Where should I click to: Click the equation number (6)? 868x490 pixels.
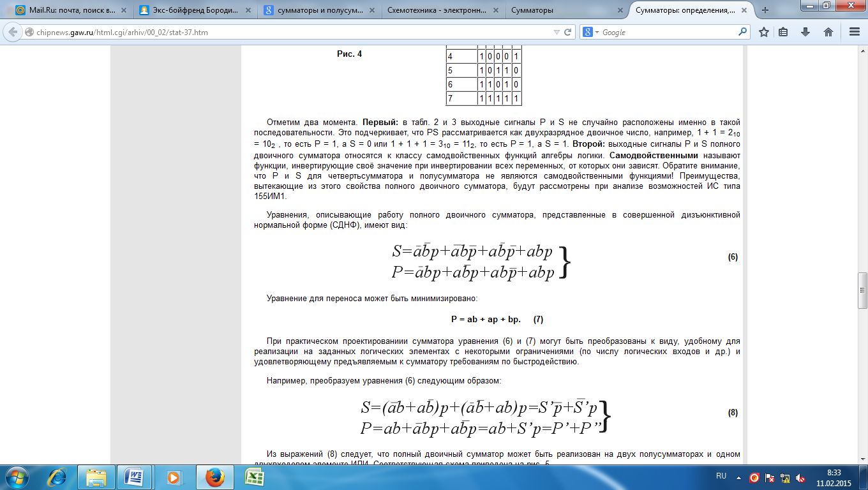[733, 257]
